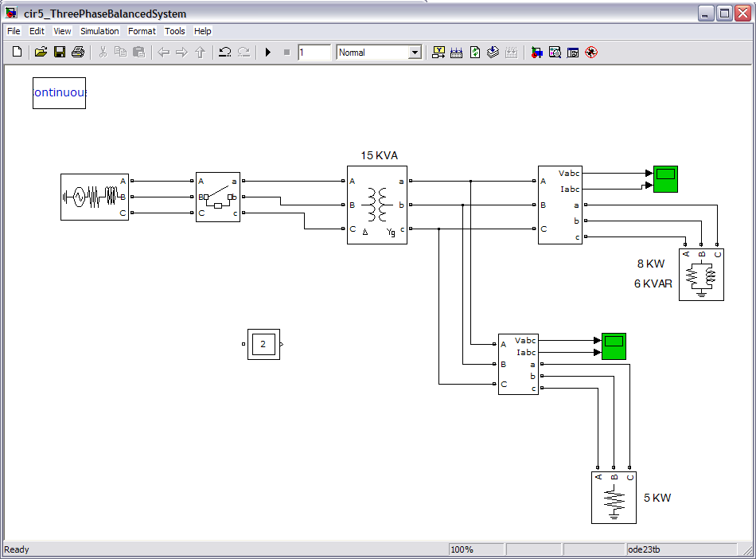The width and height of the screenshot is (756, 559).
Task: Click the Model Explorer toolbar icon
Action: point(555,53)
